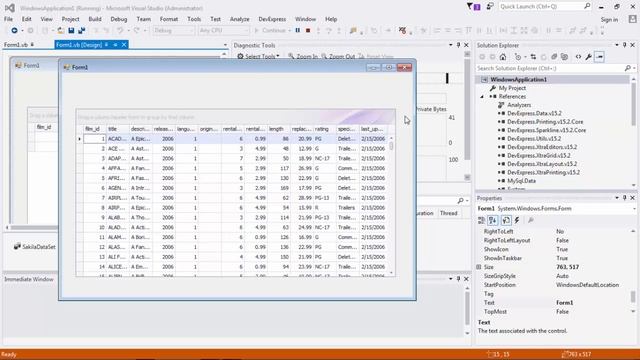Open Solution Configurations Debug dropdown
640x360 pixels.
(173, 31)
